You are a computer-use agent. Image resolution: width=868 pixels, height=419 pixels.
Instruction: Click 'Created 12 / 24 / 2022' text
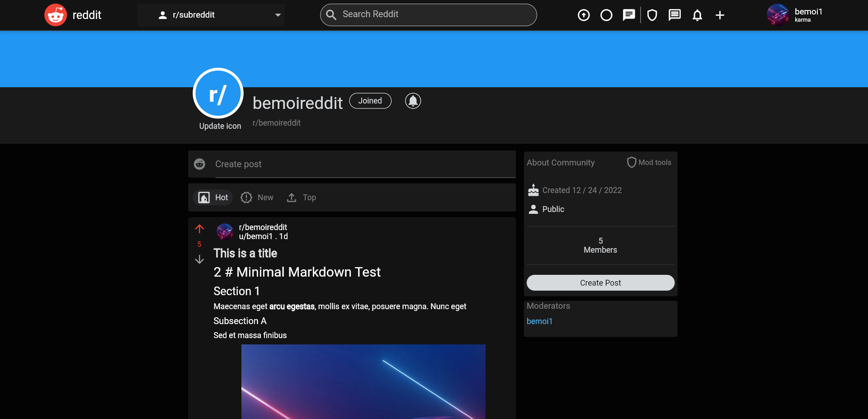click(x=582, y=190)
